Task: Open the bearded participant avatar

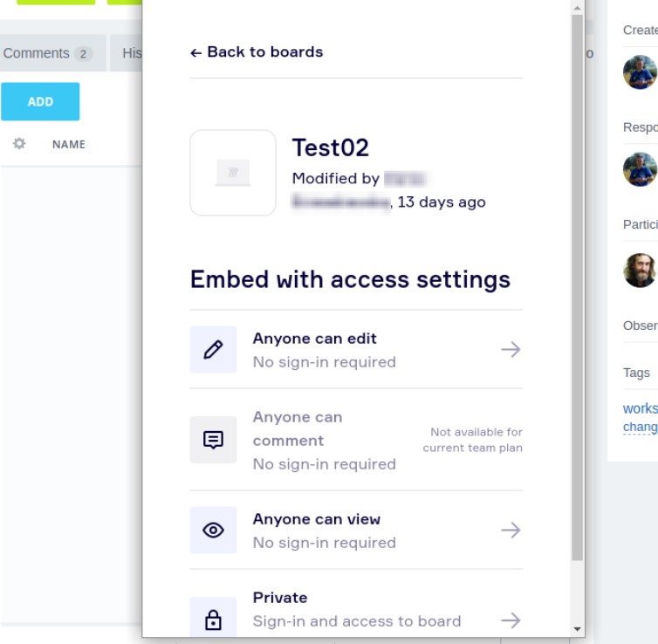Action: point(640,271)
